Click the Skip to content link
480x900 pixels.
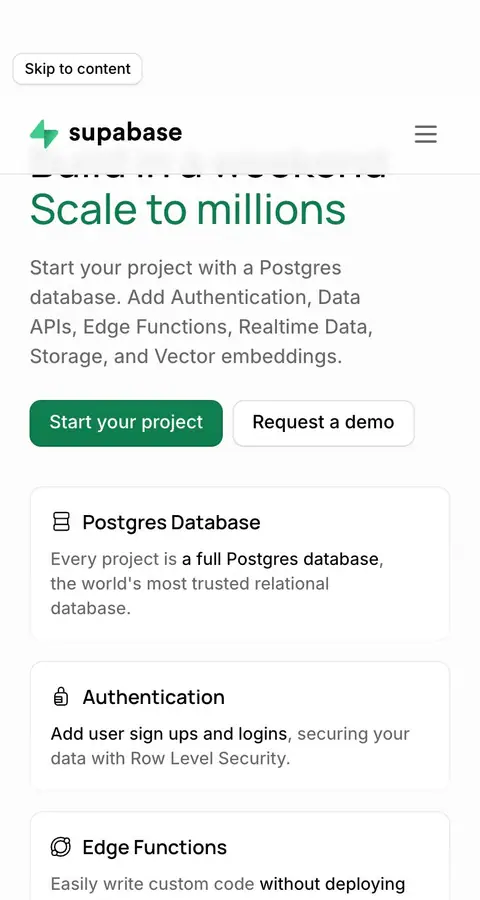78,69
